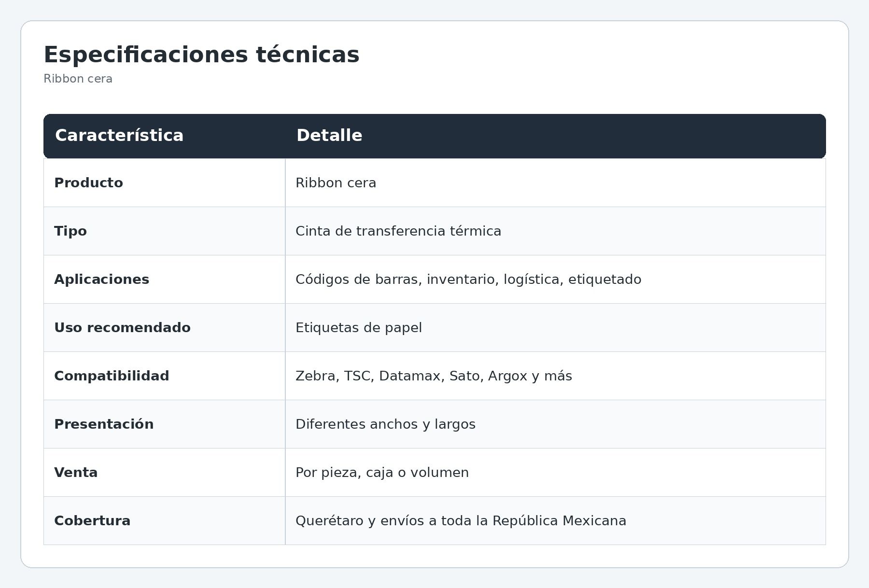Click the "Producto" row label
Viewport: 869px width, 588px height.
tap(88, 183)
